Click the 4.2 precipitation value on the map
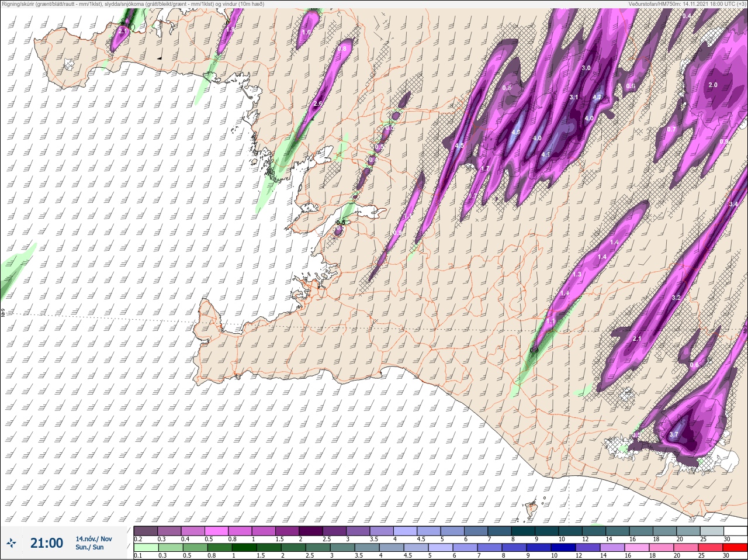The height and width of the screenshot is (560, 748). click(x=597, y=97)
